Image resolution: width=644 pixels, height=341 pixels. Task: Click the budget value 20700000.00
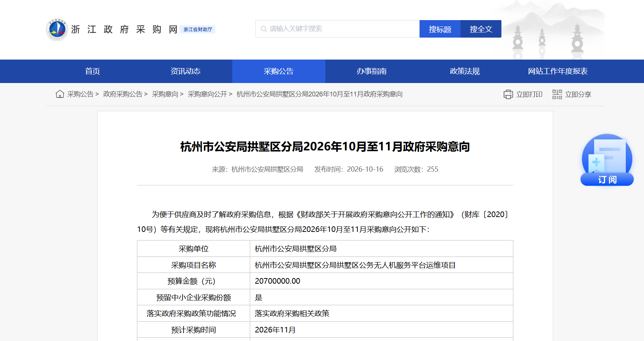point(277,281)
